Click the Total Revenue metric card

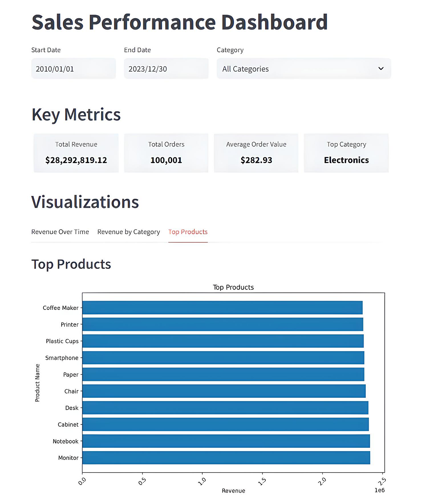point(76,153)
